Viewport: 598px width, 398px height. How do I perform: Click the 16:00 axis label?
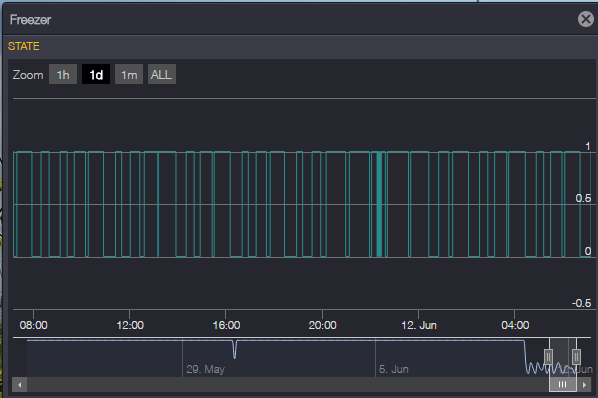coord(226,325)
